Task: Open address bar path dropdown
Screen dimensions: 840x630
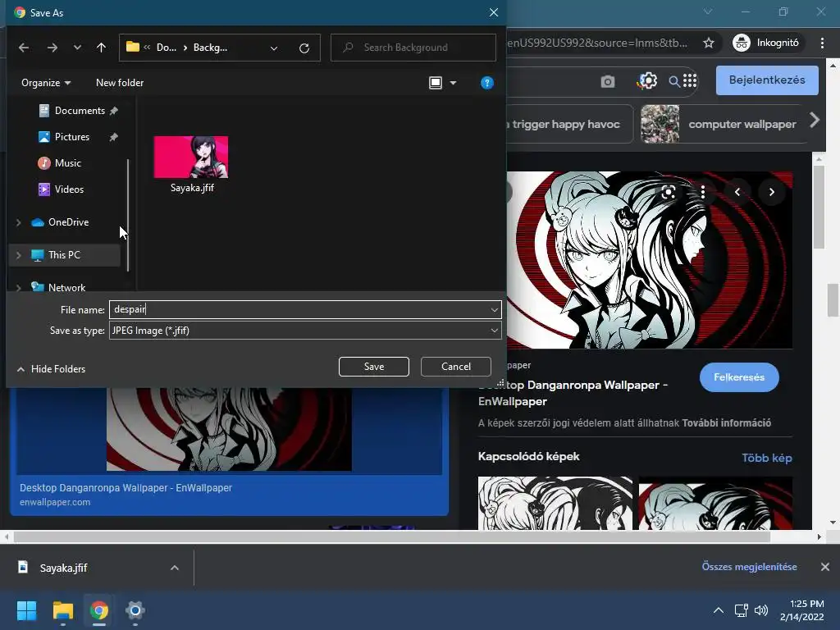Action: (x=274, y=48)
